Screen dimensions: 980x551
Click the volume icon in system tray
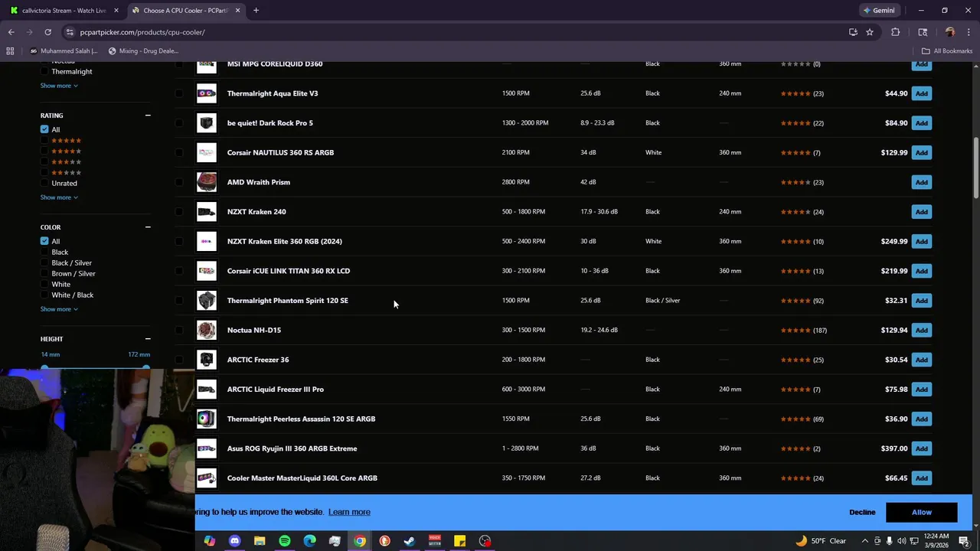tap(901, 541)
